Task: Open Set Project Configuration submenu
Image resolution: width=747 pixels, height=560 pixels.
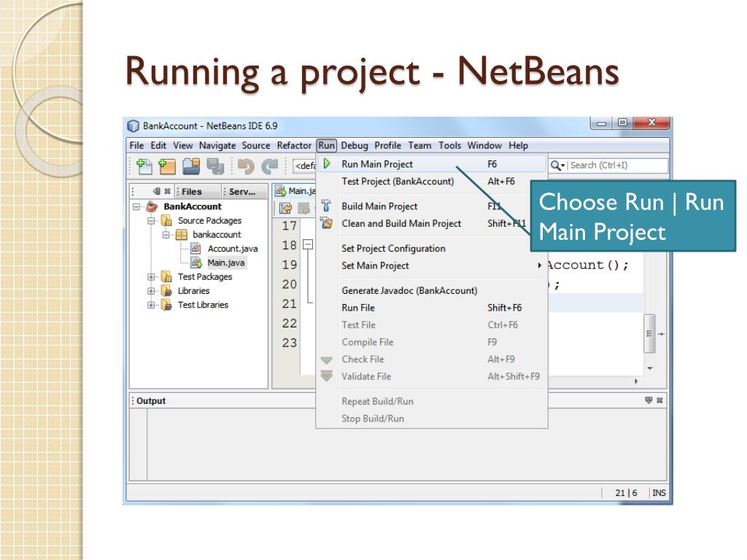Action: click(431, 249)
